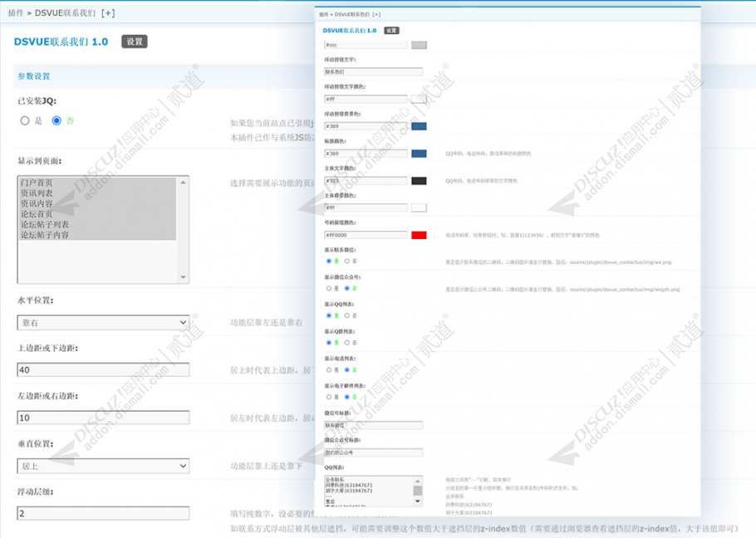Click the up scroll arrow of the QQ列表 text area
The width and height of the screenshot is (756, 538).
[418, 481]
